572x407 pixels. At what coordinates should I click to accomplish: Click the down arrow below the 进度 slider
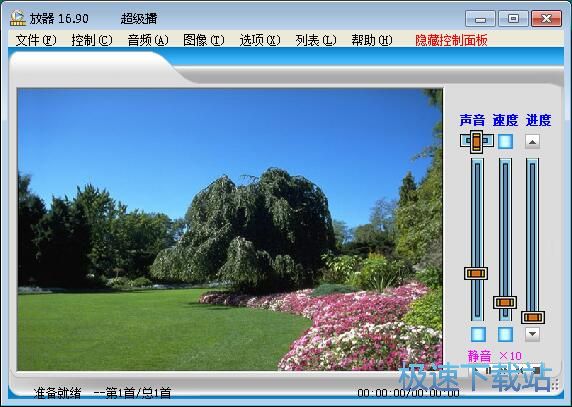[532, 334]
